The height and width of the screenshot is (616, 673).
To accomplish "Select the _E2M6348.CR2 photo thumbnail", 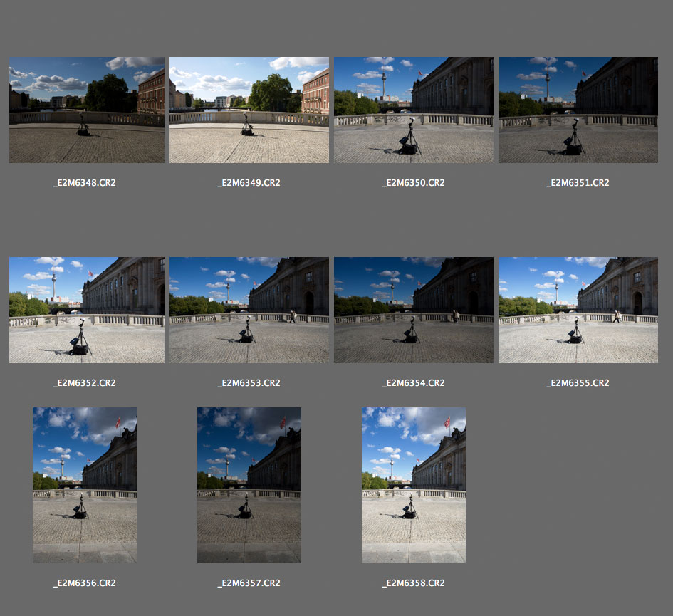I will (x=86, y=110).
